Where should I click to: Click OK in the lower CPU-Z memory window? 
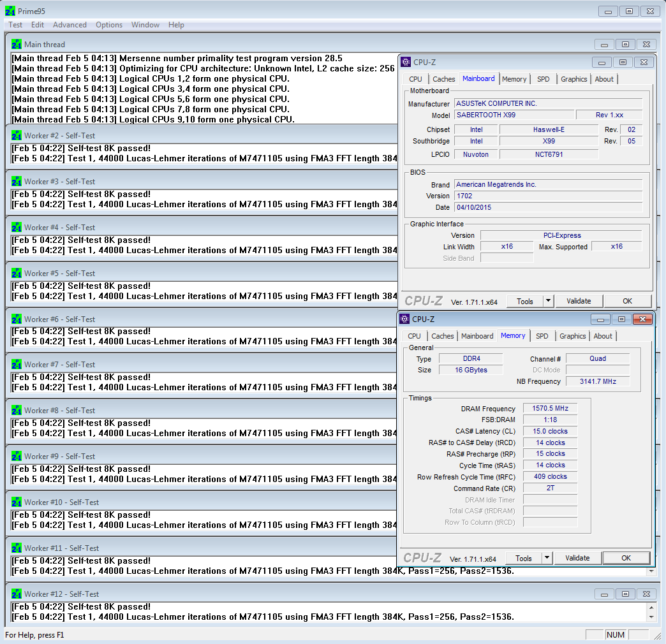pos(626,558)
